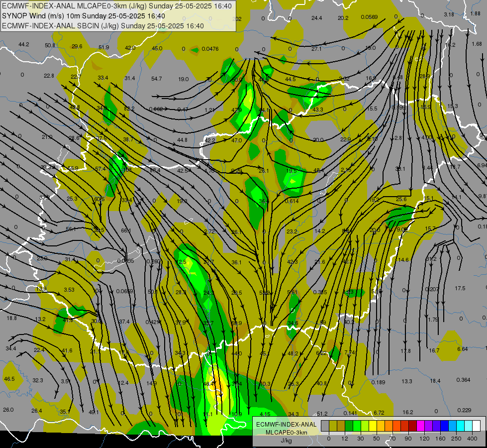Click the map value 26.0
The width and height of the screenshot is (487, 448).
tap(8, 410)
